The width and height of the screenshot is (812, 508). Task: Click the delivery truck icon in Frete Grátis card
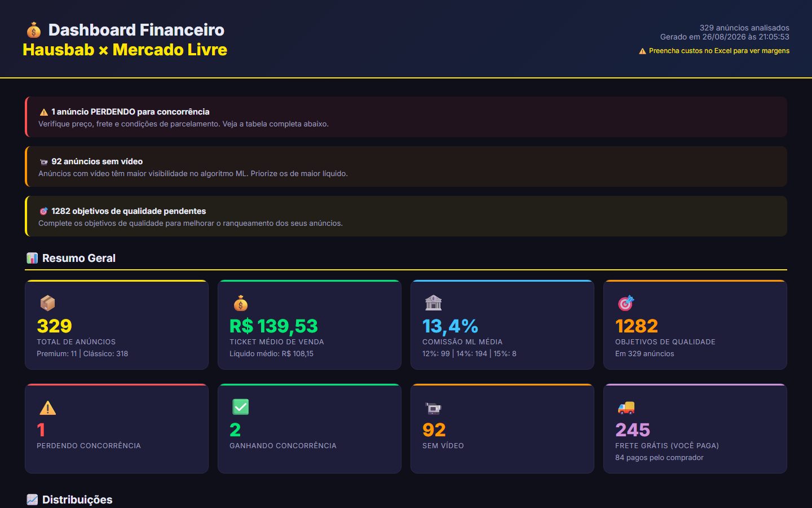[626, 407]
